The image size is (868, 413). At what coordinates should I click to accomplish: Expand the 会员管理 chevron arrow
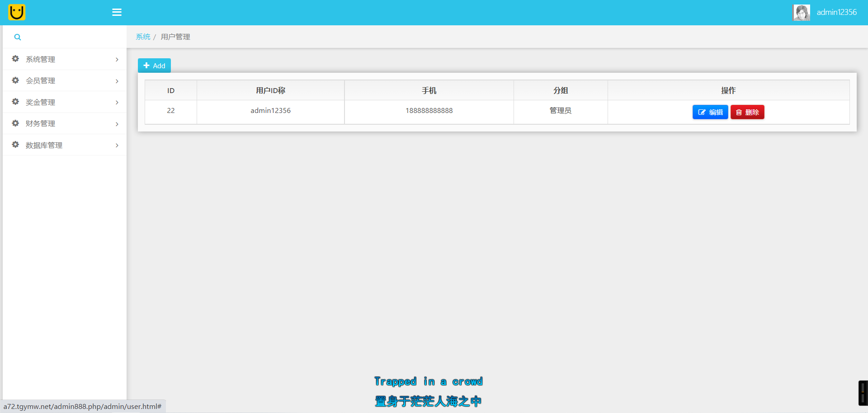tap(117, 81)
